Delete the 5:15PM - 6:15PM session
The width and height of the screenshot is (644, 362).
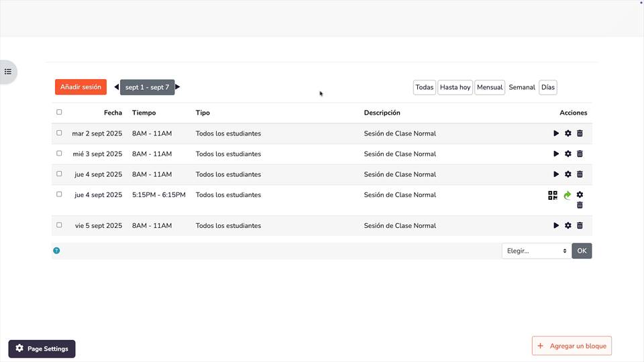(580, 205)
